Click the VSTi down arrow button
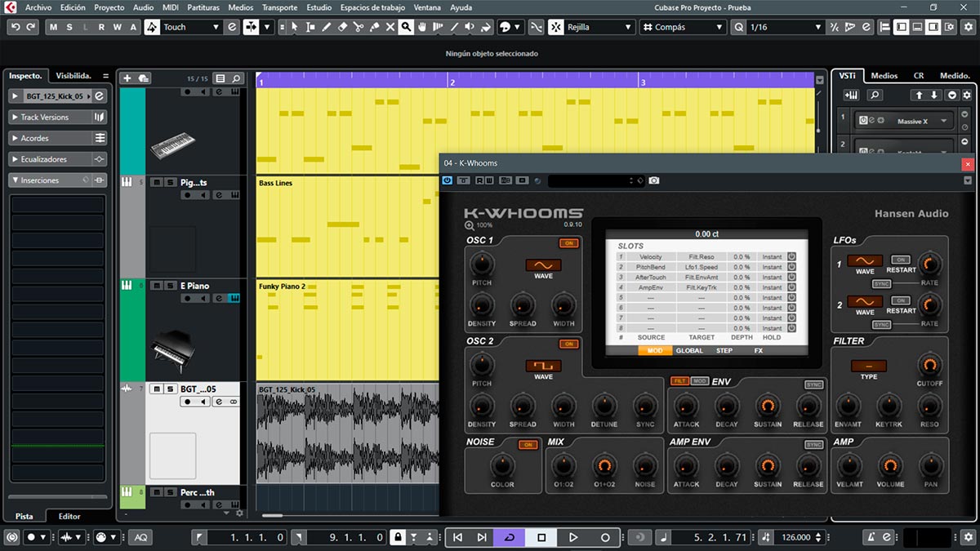The width and height of the screenshot is (980, 551). 935,96
